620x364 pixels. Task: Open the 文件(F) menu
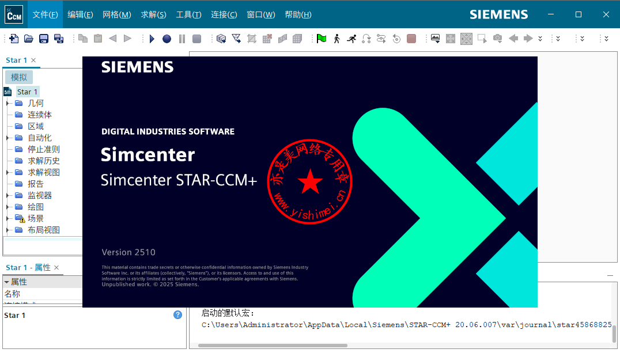46,14
